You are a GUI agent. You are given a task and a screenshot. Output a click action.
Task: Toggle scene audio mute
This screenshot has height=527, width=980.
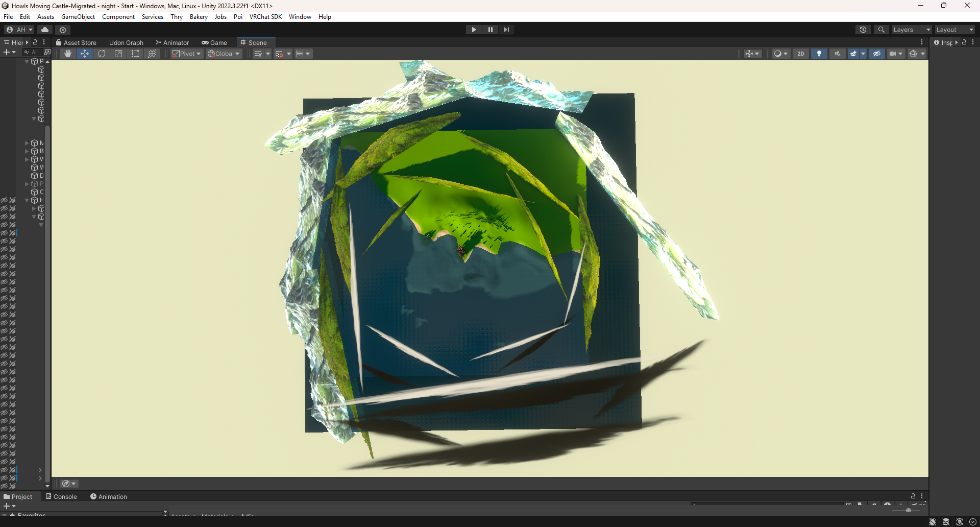(x=838, y=54)
